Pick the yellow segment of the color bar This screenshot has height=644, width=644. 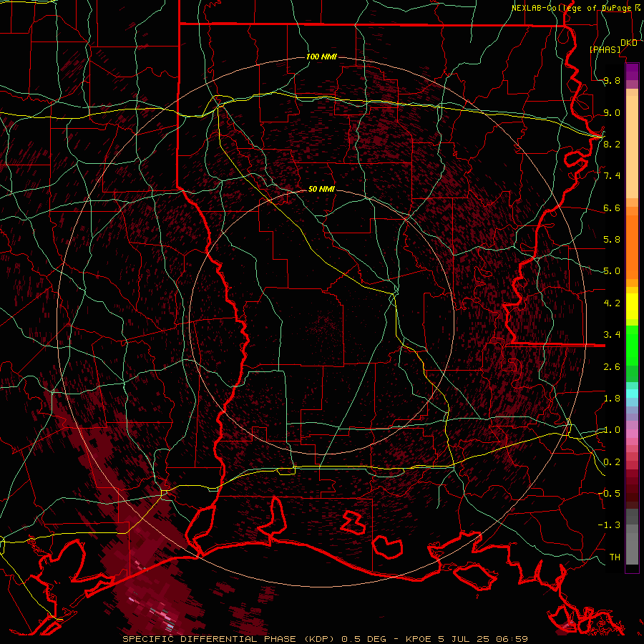(x=632, y=306)
